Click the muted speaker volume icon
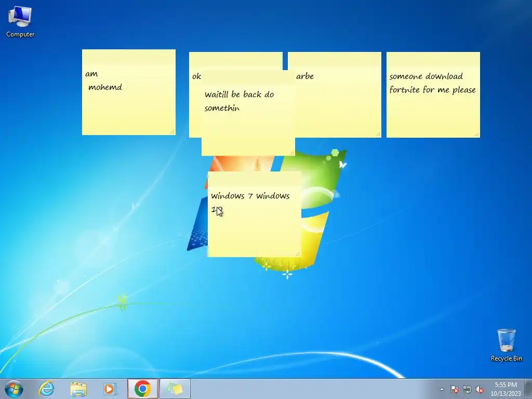 [480, 389]
